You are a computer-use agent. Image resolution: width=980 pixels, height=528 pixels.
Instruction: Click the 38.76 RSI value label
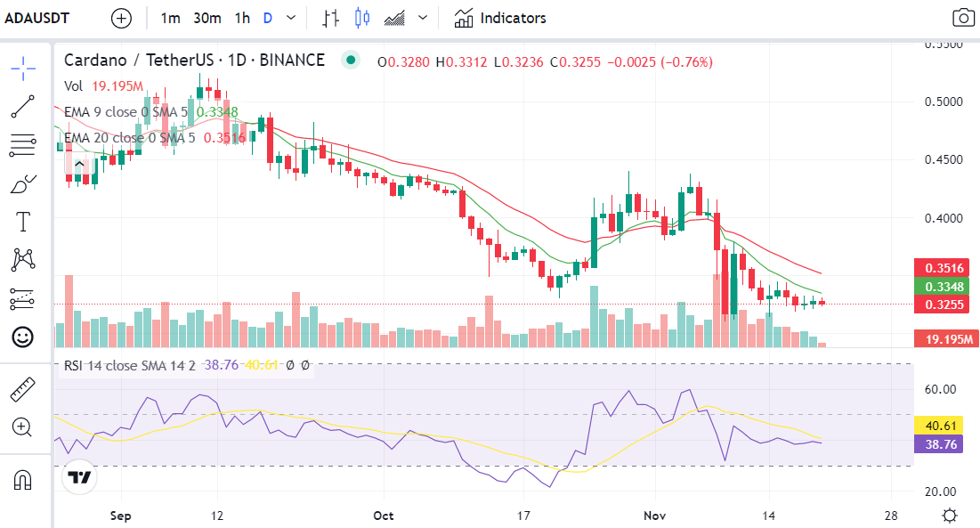coord(941,444)
